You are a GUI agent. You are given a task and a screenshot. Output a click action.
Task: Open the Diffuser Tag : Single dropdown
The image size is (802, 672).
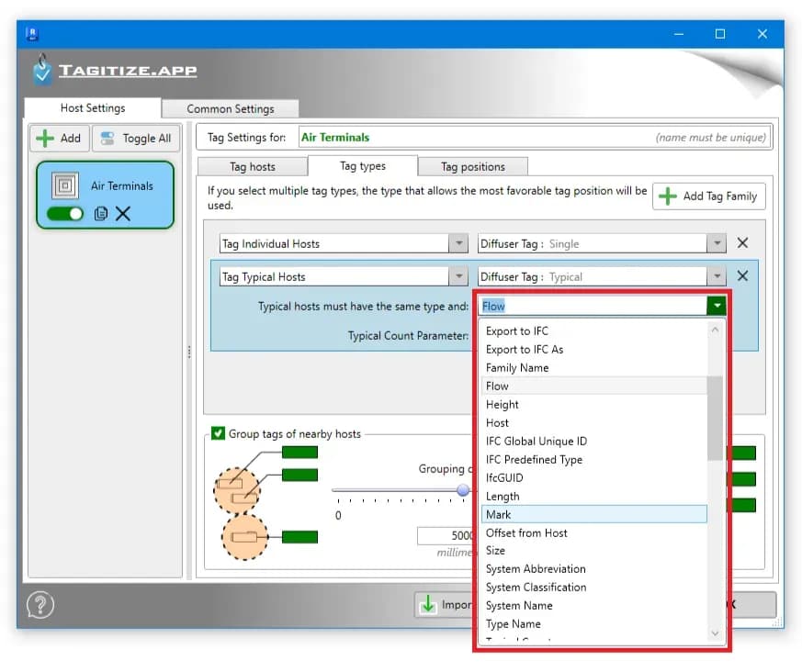717,244
